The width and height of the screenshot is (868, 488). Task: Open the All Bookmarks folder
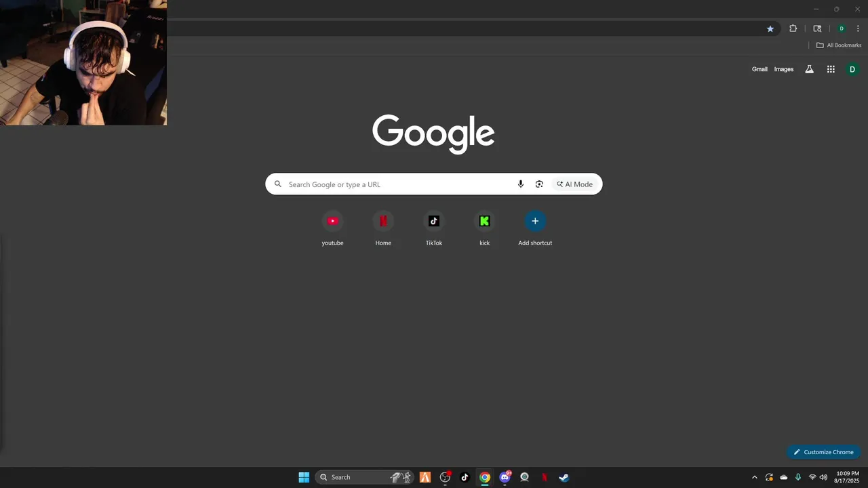(839, 45)
